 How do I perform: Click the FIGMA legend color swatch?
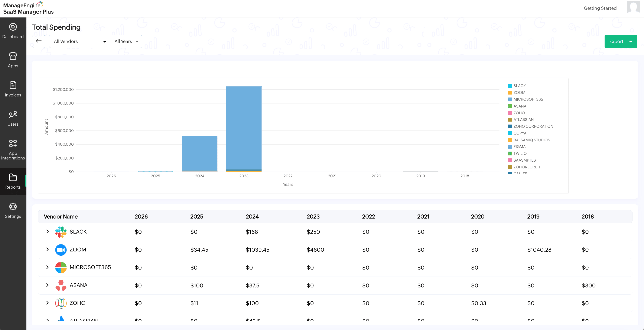click(510, 147)
